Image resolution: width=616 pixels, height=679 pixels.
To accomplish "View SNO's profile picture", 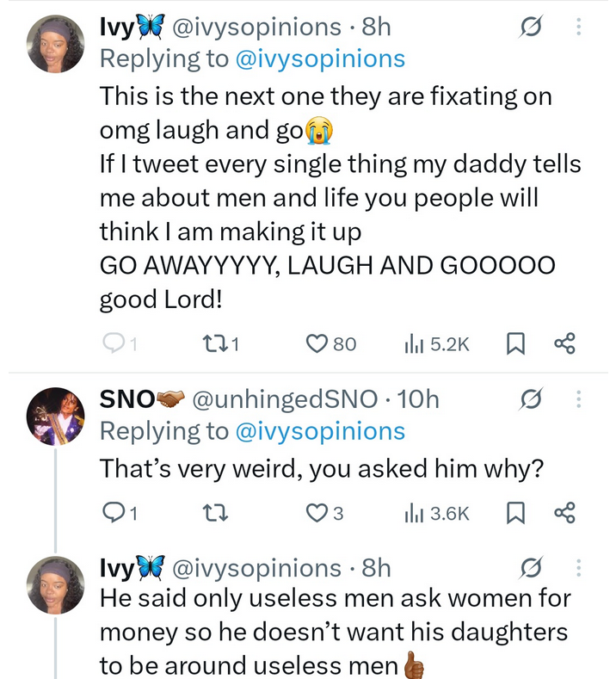I will tap(57, 416).
